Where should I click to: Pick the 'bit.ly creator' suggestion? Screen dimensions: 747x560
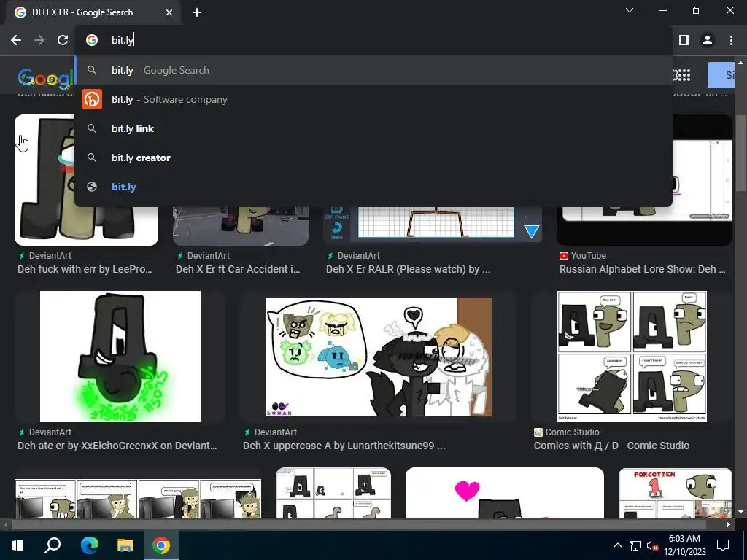pos(373,157)
